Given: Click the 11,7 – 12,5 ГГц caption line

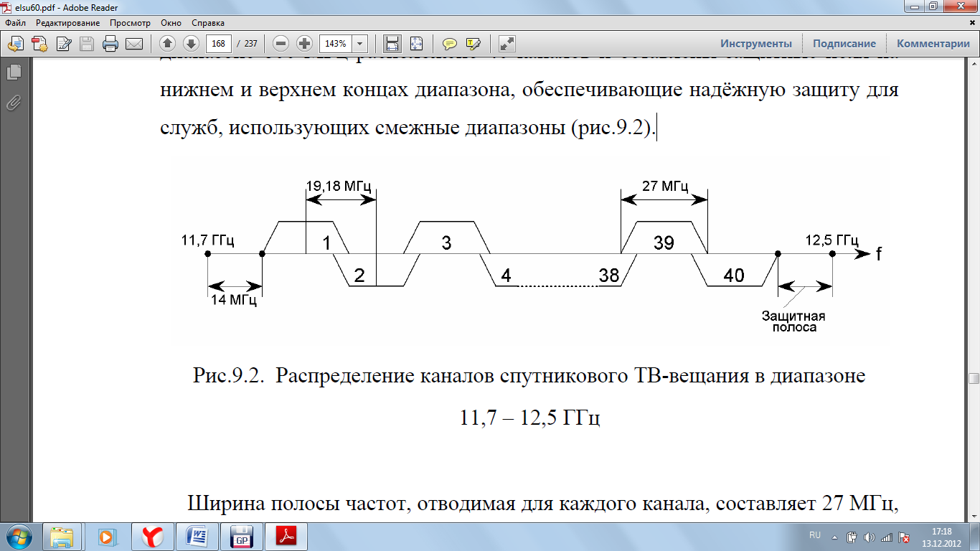Looking at the screenshot, I should click(529, 416).
